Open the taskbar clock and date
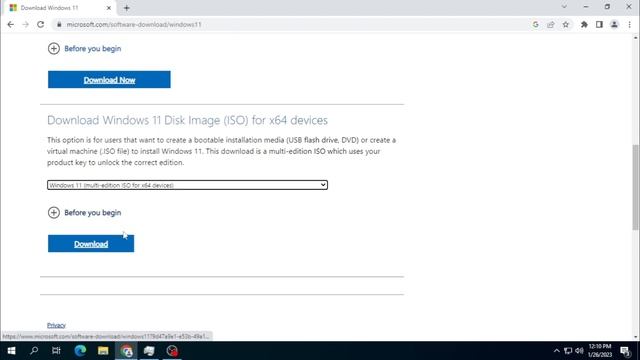640x360 pixels. [600, 351]
